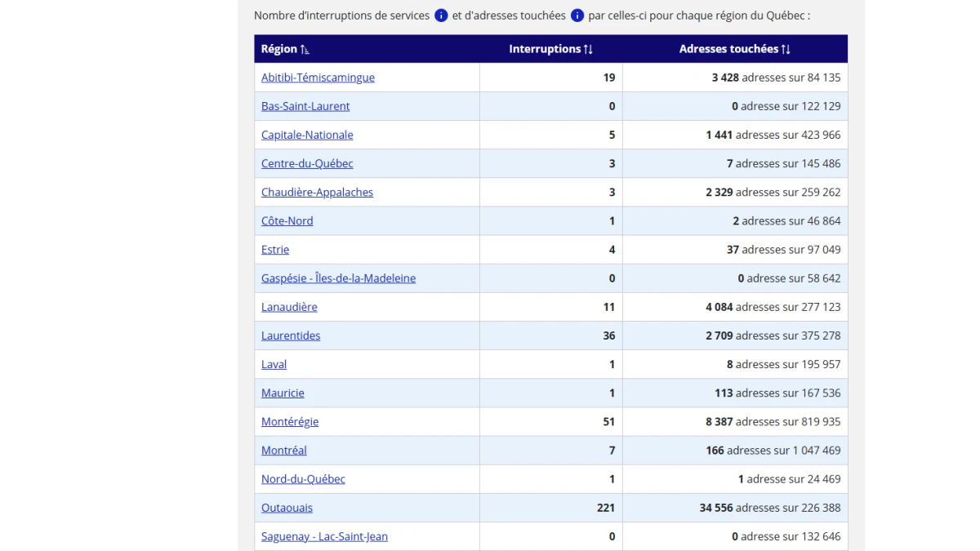Click interruptions count 11 for Lanaudière
The height and width of the screenshot is (551, 980).
609,307
